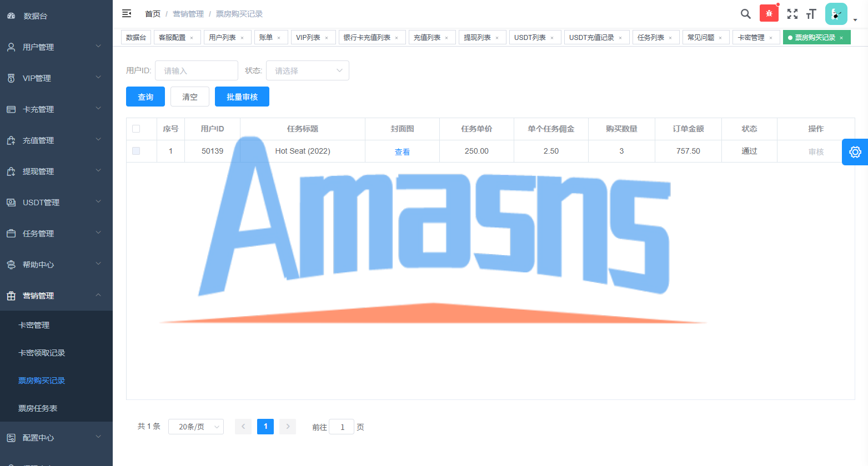This screenshot has height=466, width=868.
Task: Click the 首页 breadcrumb link
Action: tap(153, 14)
